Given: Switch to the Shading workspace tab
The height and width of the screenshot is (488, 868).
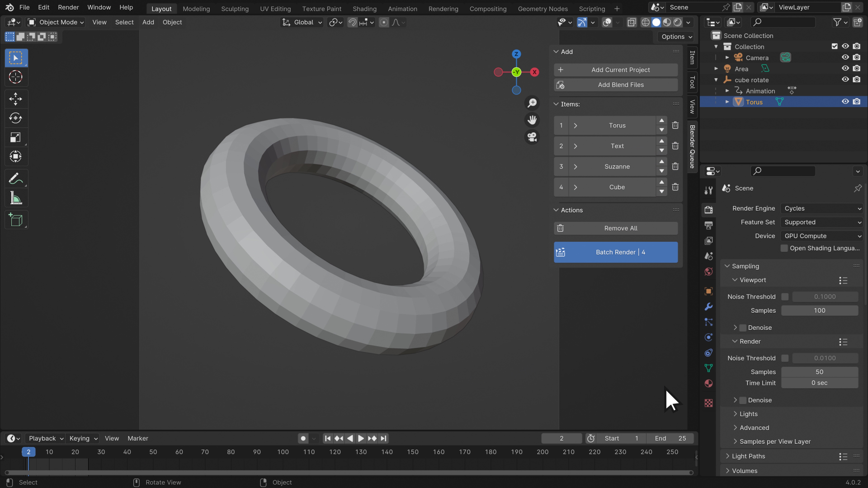Looking at the screenshot, I should tap(364, 9).
